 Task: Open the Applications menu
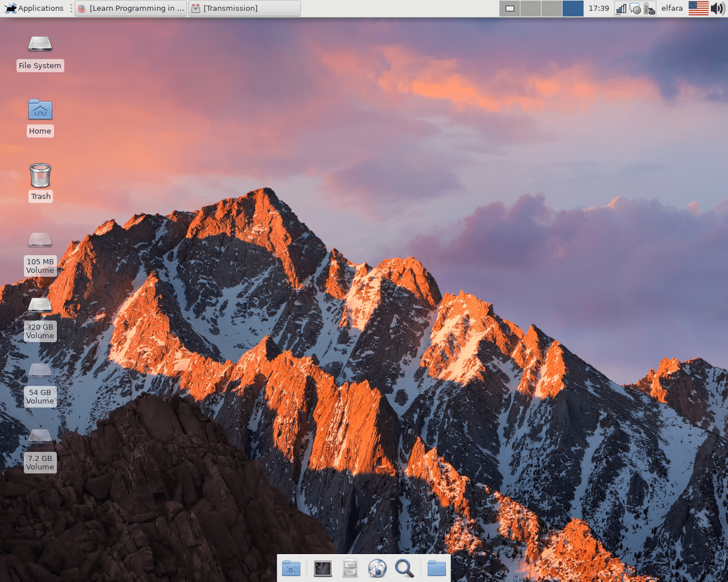coord(34,8)
